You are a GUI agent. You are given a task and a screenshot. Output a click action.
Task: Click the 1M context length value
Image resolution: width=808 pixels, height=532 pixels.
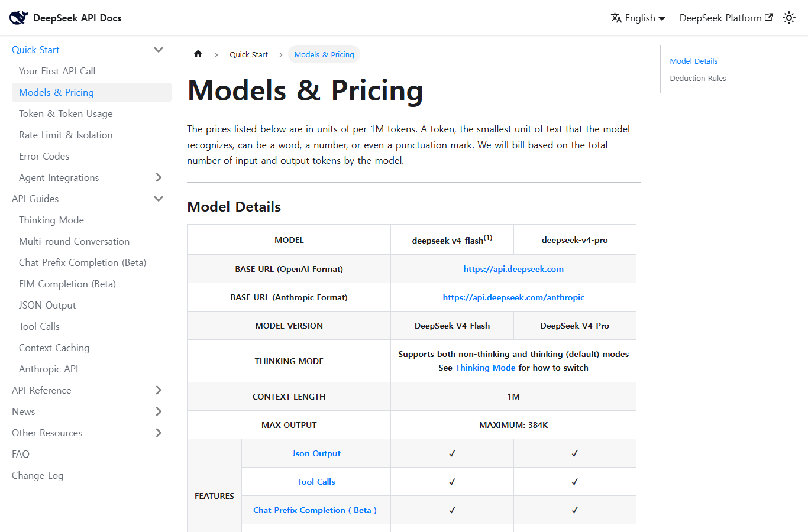[x=513, y=397]
